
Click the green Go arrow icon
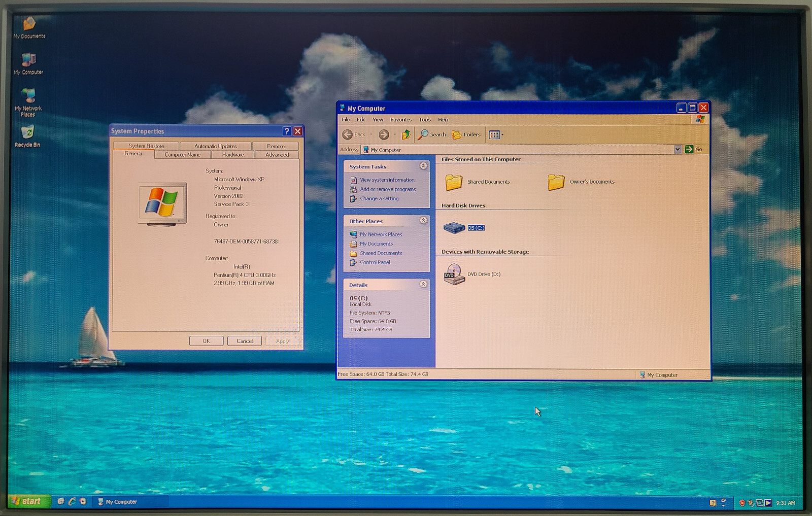point(689,149)
